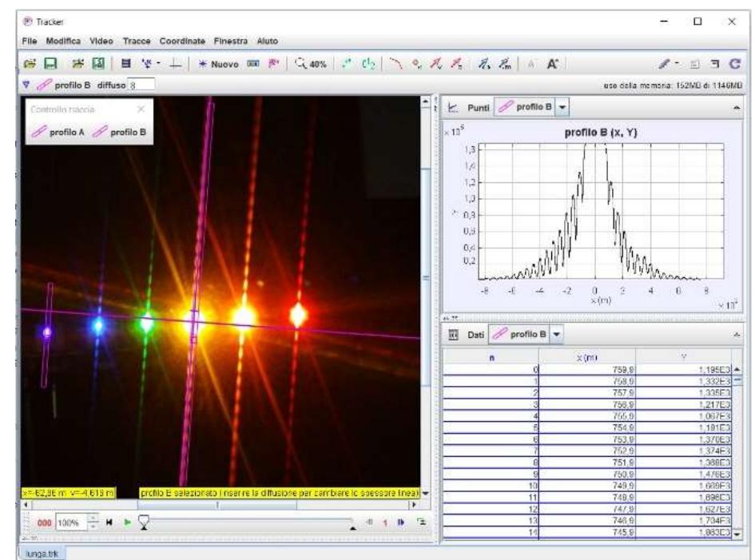This screenshot has width=755, height=560.
Task: Toggle the loop playback icon
Action: tap(422, 522)
